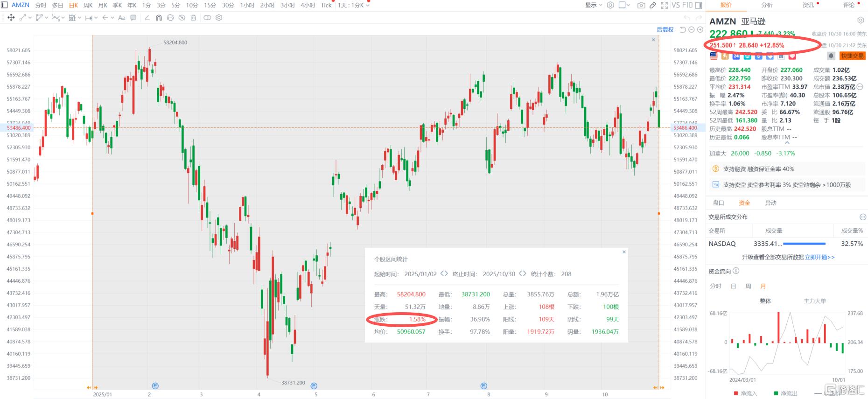The width and height of the screenshot is (868, 399).
Task: Enter fullscreen chart mode icon
Action: pos(664,5)
